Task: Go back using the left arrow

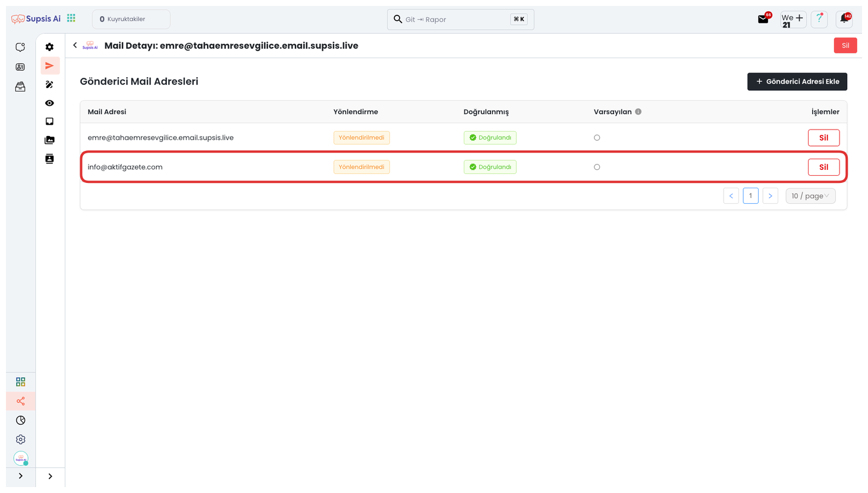Action: point(75,45)
